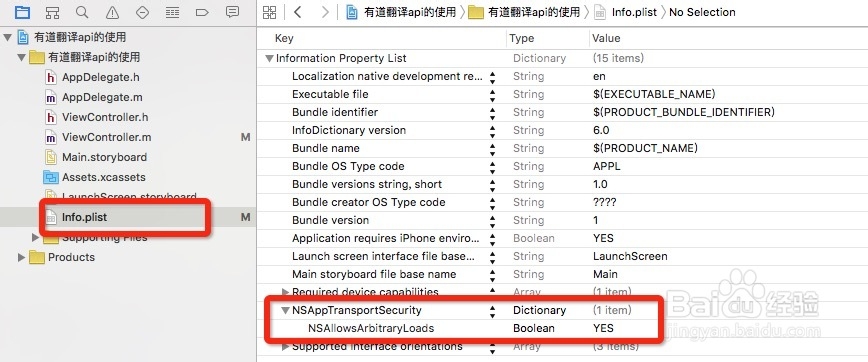
Task: Click Boolean type of NSAllowsArbitraryLoads
Action: pos(534,328)
